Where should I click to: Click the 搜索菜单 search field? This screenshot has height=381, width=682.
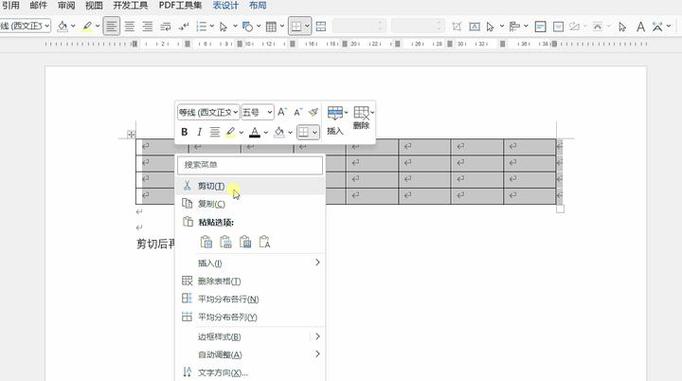pyautogui.click(x=250, y=165)
